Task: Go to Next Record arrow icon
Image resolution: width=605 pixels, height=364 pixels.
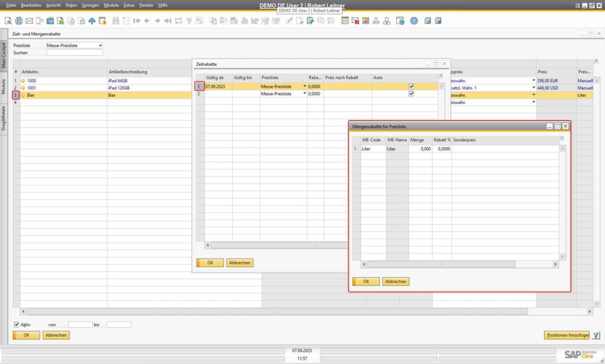Action: coord(157,21)
